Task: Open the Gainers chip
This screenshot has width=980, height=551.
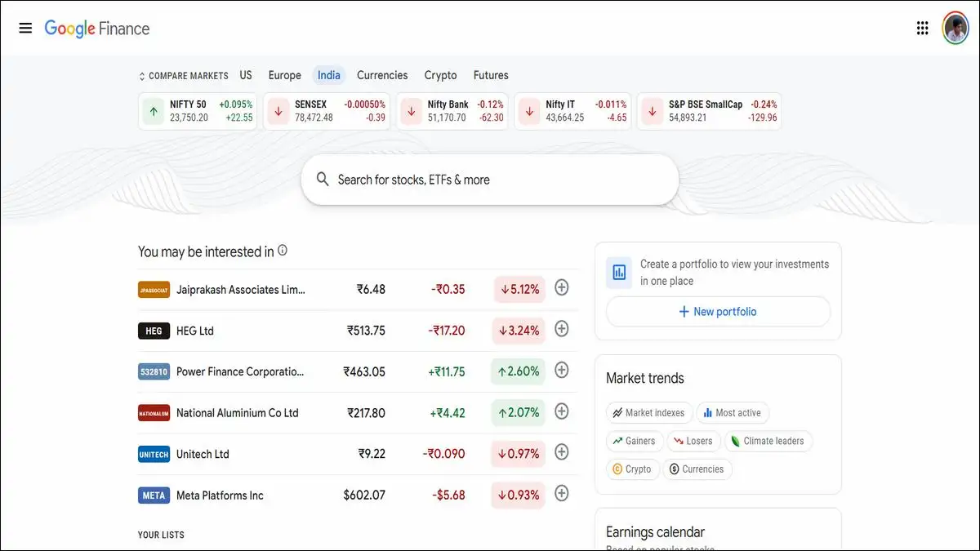Action: click(635, 441)
